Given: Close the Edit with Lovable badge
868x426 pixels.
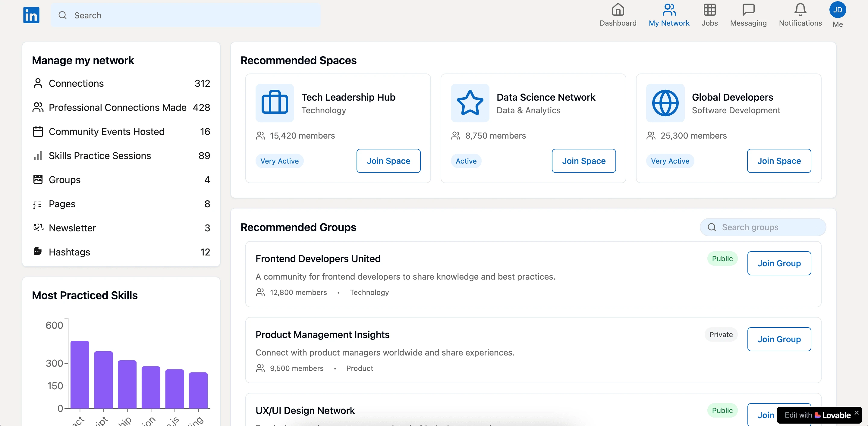Looking at the screenshot, I should point(856,412).
